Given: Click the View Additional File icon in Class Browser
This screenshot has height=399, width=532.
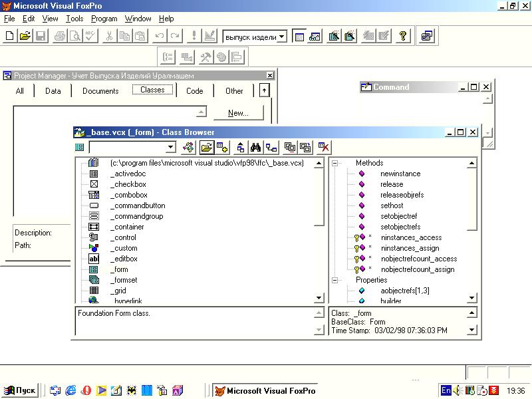Looking at the screenshot, I should tap(222, 147).
